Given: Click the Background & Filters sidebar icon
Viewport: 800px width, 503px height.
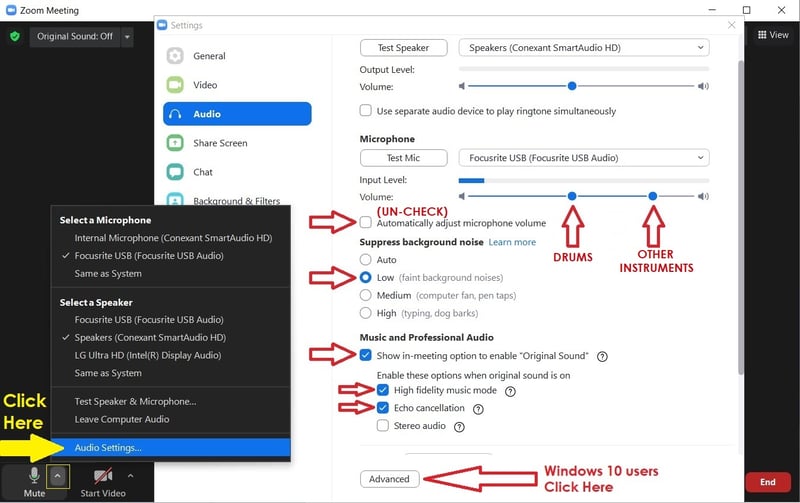Looking at the screenshot, I should point(175,200).
